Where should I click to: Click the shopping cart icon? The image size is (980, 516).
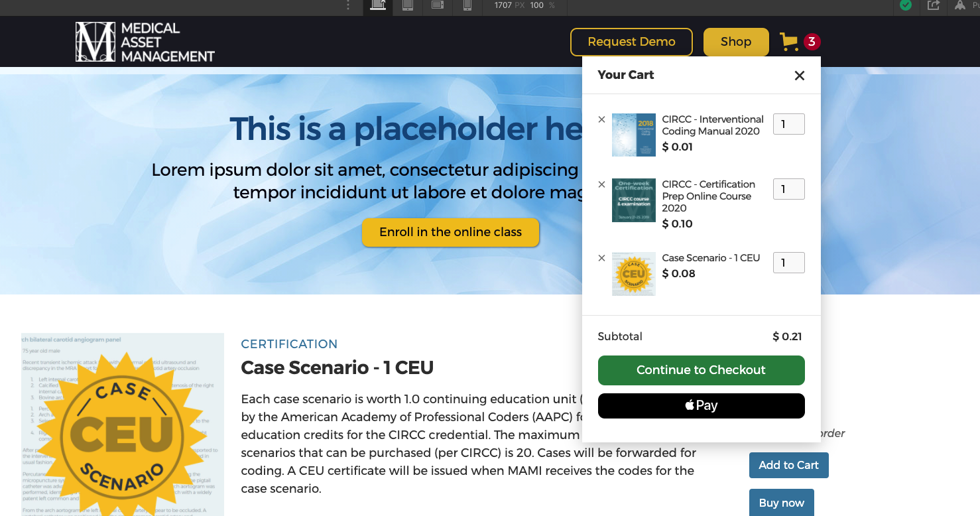(789, 42)
